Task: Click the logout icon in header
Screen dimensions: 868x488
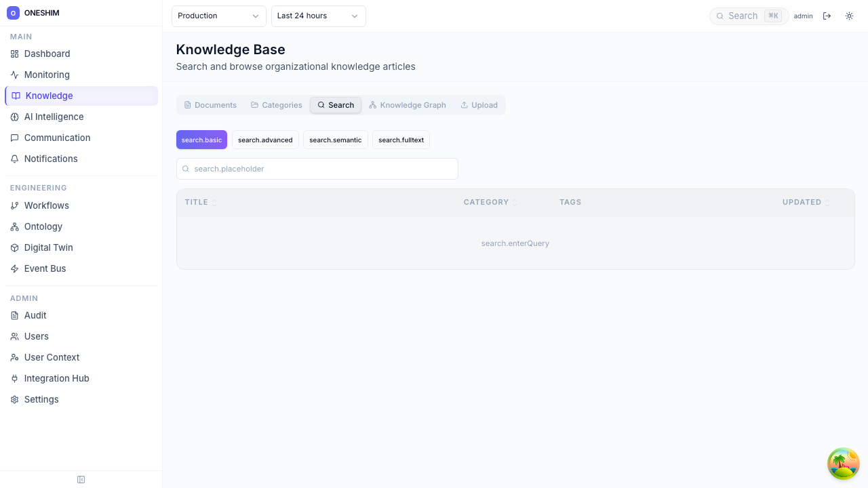Action: click(827, 16)
